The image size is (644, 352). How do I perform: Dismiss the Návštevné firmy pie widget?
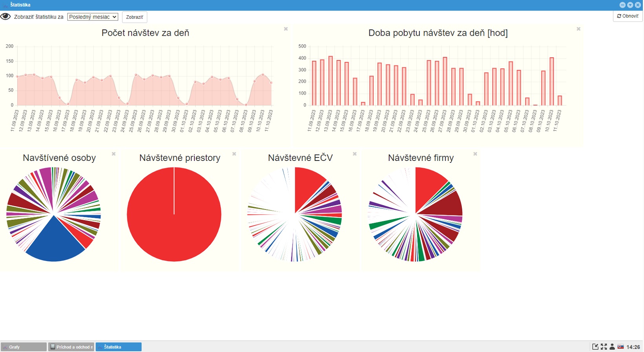[475, 154]
